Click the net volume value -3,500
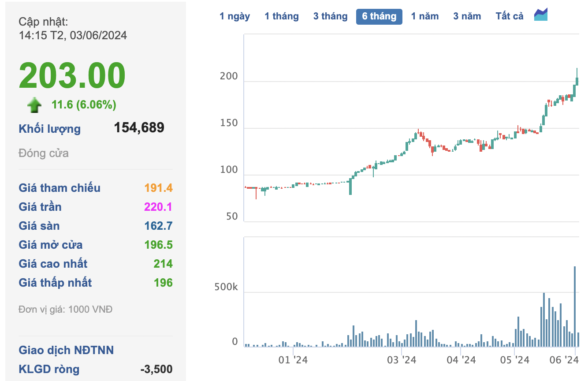This screenshot has width=588, height=381. (x=156, y=369)
